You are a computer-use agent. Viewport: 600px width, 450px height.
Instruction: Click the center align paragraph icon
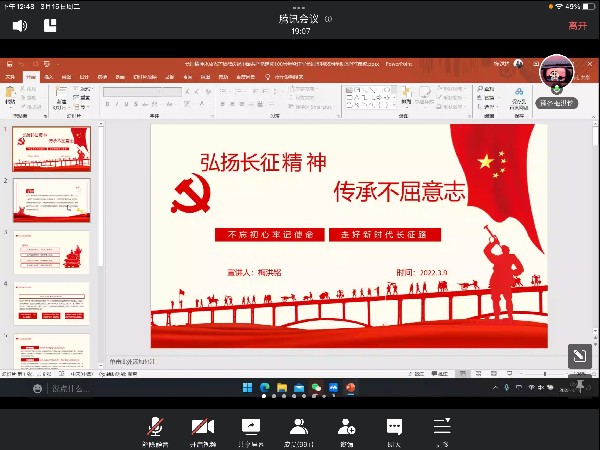232,104
